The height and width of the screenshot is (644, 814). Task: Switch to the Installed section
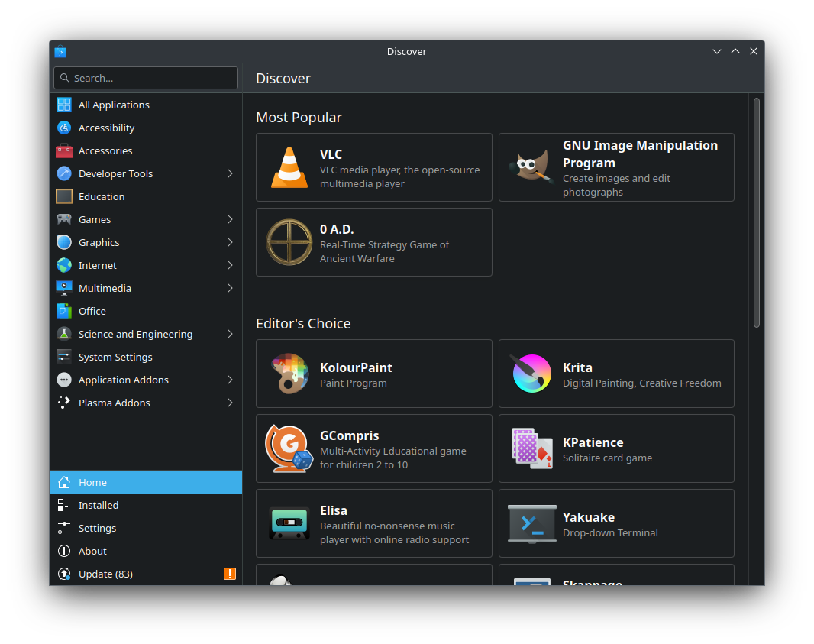coord(99,505)
